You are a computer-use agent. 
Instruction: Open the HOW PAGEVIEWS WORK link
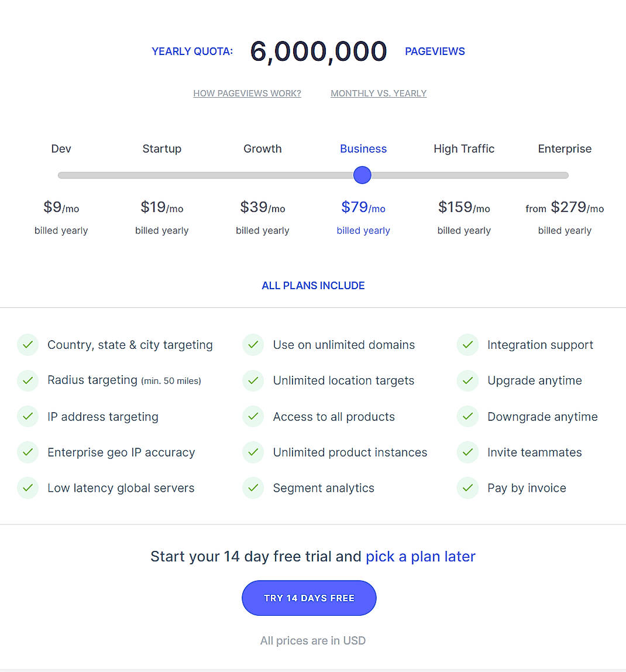(247, 93)
